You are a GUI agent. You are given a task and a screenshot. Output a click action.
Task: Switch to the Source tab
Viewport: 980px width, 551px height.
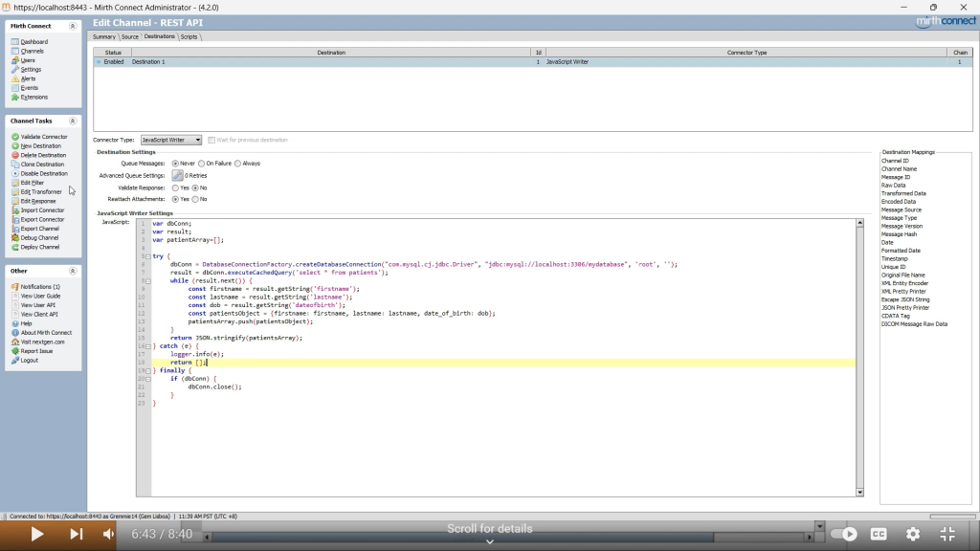point(130,37)
